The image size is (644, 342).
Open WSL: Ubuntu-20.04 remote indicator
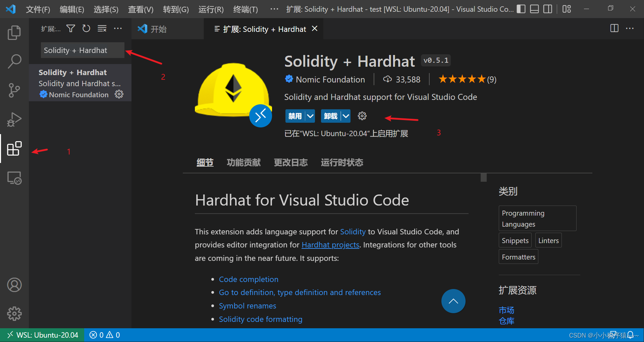pyautogui.click(x=42, y=335)
